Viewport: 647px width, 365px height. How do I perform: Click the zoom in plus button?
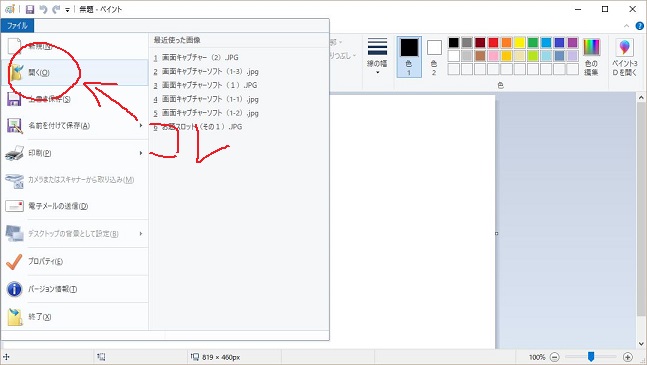pyautogui.click(x=628, y=357)
